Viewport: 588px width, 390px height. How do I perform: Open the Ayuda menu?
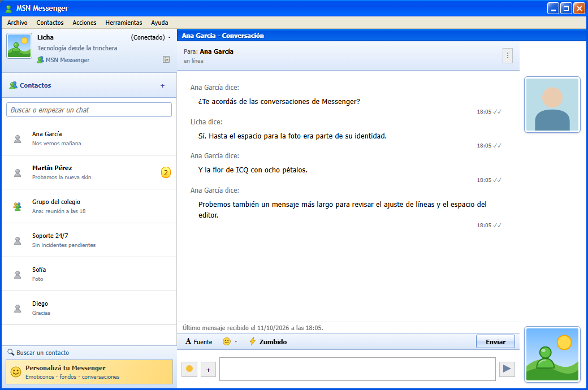(159, 23)
